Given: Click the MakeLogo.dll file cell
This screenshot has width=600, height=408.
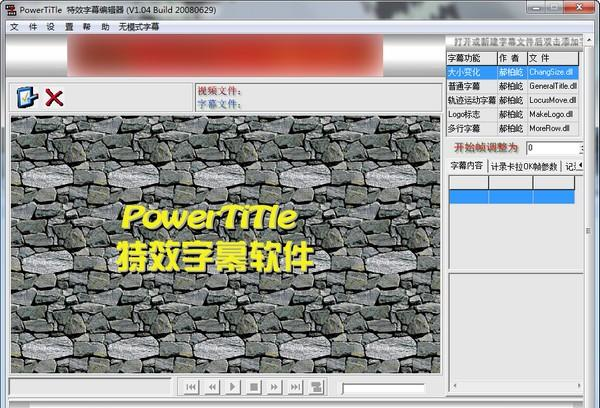Looking at the screenshot, I should click(553, 114).
